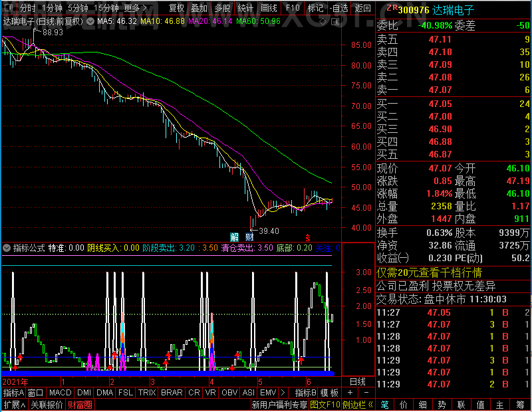Image resolution: width=532 pixels, height=412 pixels.
Task: Switch to 分时 intraday view
Action: 27,7
